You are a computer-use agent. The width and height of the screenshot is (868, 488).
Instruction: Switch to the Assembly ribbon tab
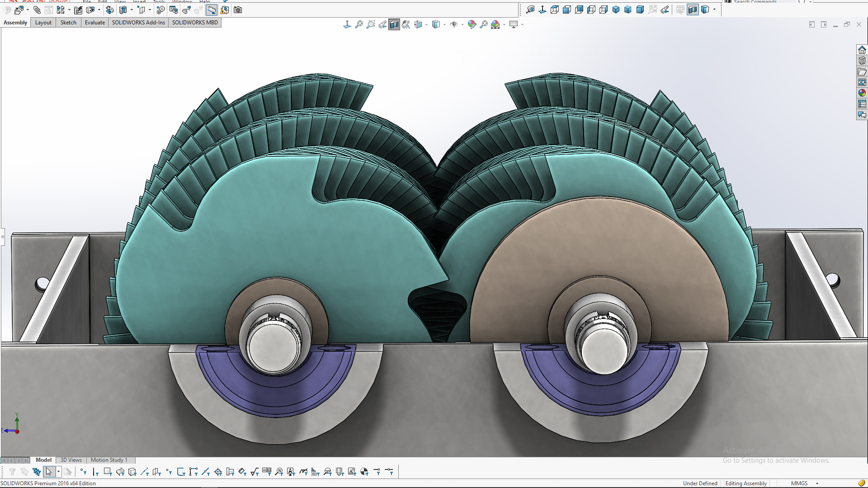(15, 23)
